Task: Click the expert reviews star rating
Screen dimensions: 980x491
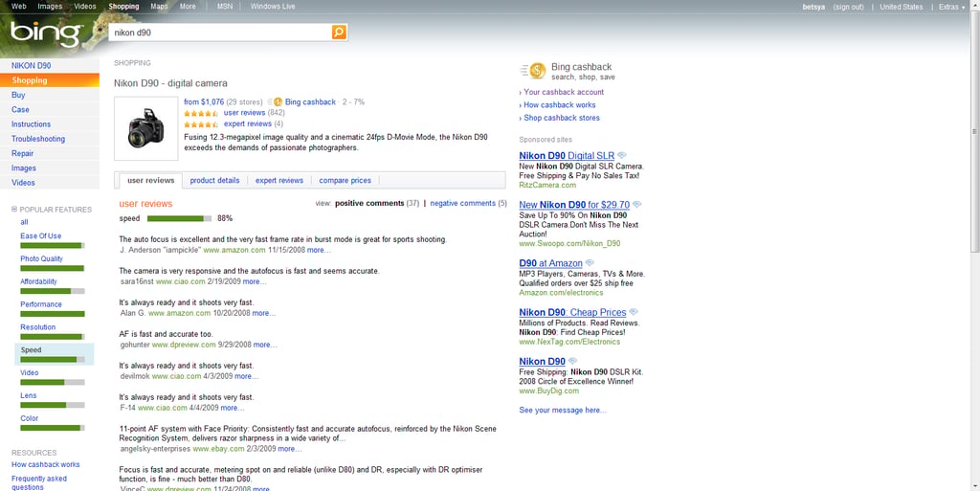Action: (x=201, y=124)
